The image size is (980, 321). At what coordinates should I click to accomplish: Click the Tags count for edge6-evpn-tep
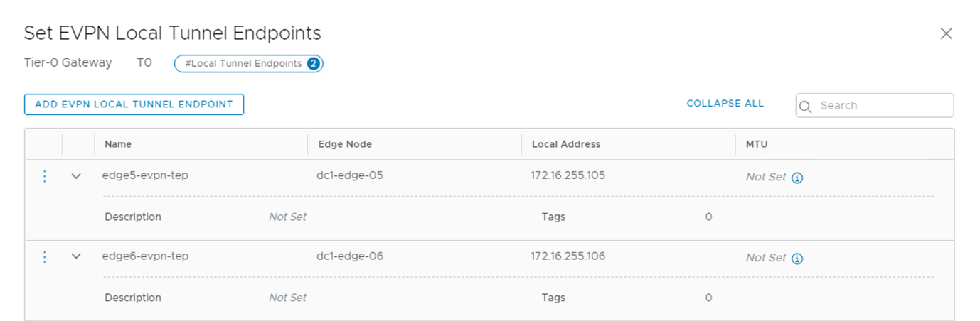708,298
